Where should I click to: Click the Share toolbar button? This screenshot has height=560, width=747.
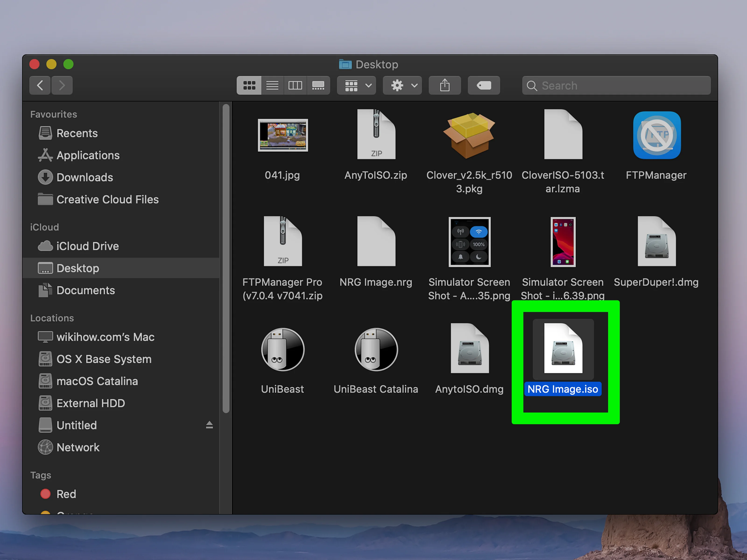click(x=445, y=85)
